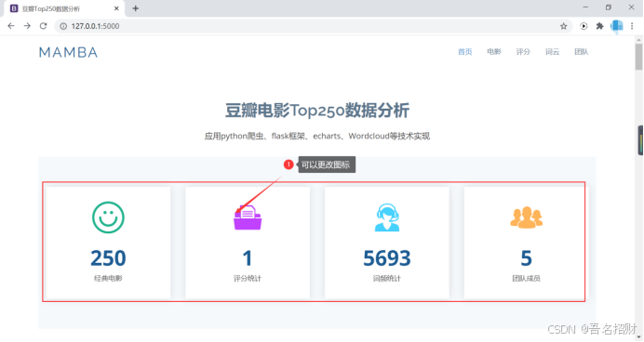
Task: Click the 经典电影 label
Action: pos(108,279)
